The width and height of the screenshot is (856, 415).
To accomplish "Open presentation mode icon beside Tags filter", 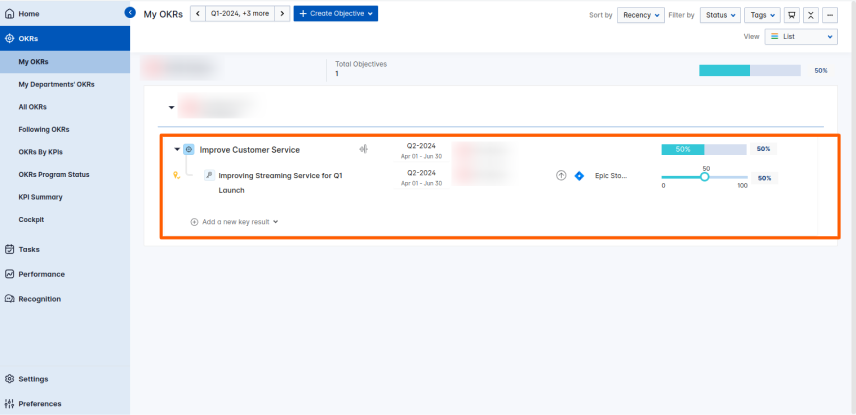I will (792, 15).
